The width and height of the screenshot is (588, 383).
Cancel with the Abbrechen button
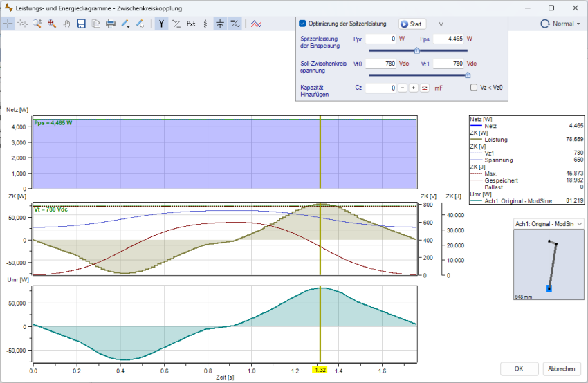[x=562, y=368]
